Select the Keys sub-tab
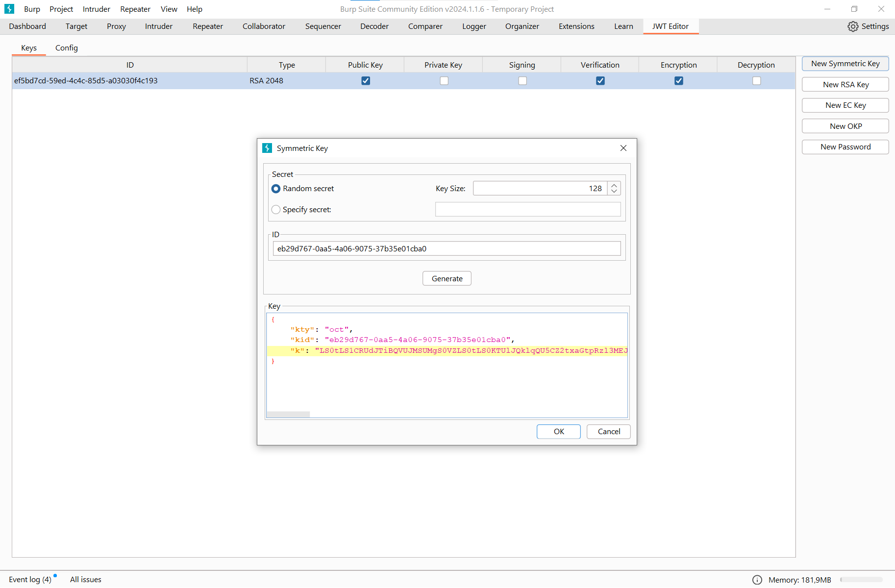 click(x=29, y=48)
